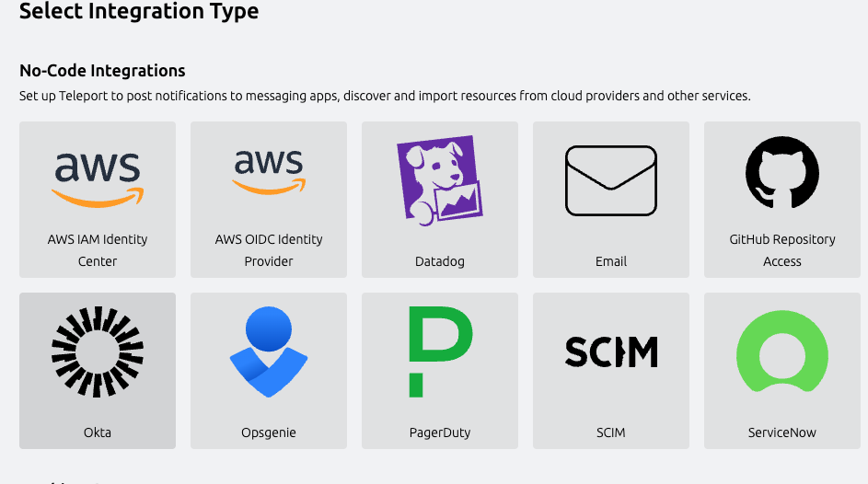Viewport: 868px width, 484px height.
Task: Click the green PagerDuty P logo
Action: point(439,351)
